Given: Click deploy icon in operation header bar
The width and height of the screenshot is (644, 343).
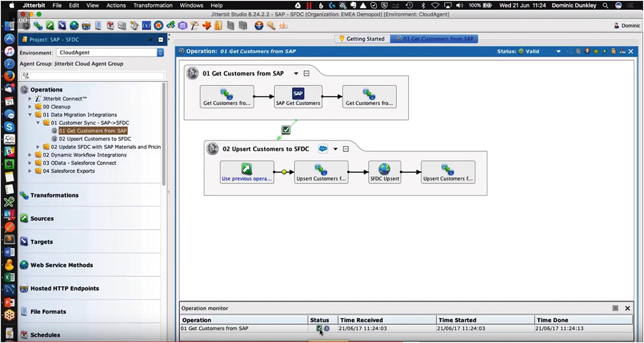Looking at the screenshot, I should click(587, 51).
